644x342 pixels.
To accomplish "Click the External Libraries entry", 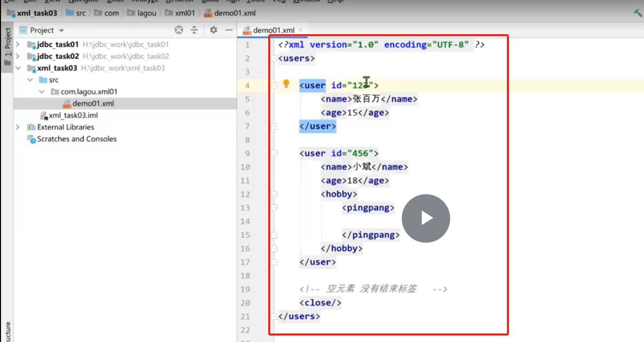I will tap(65, 127).
